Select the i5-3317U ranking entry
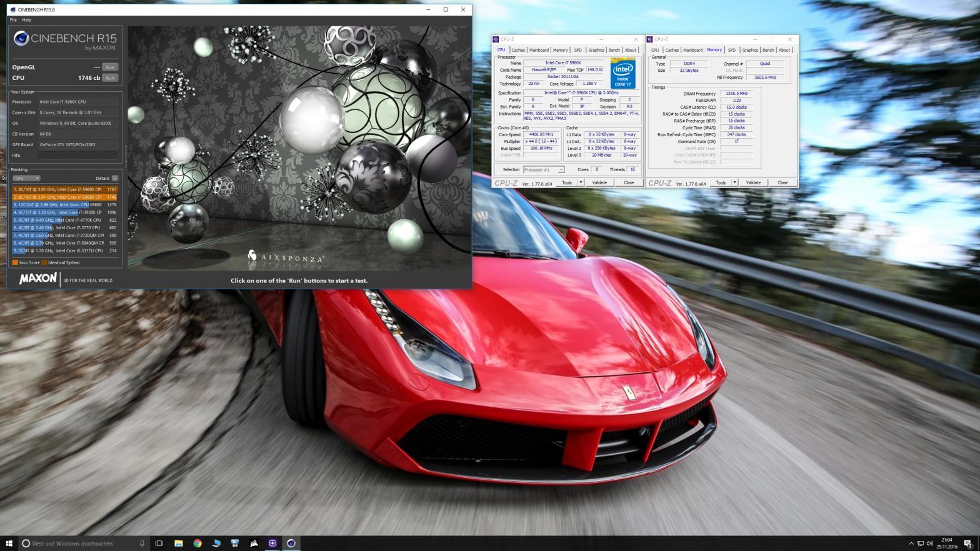The width and height of the screenshot is (980, 551). pyautogui.click(x=65, y=251)
